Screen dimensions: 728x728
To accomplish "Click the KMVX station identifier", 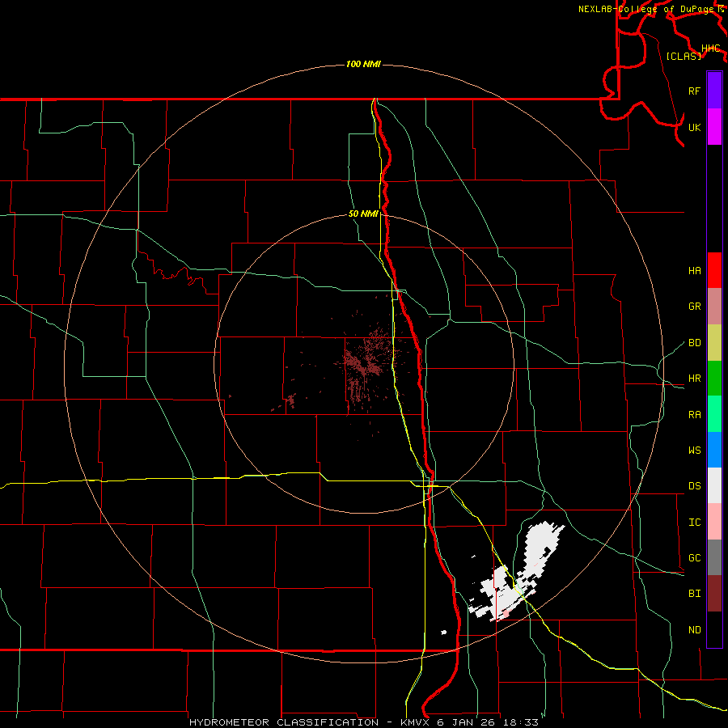I will pyautogui.click(x=415, y=722).
